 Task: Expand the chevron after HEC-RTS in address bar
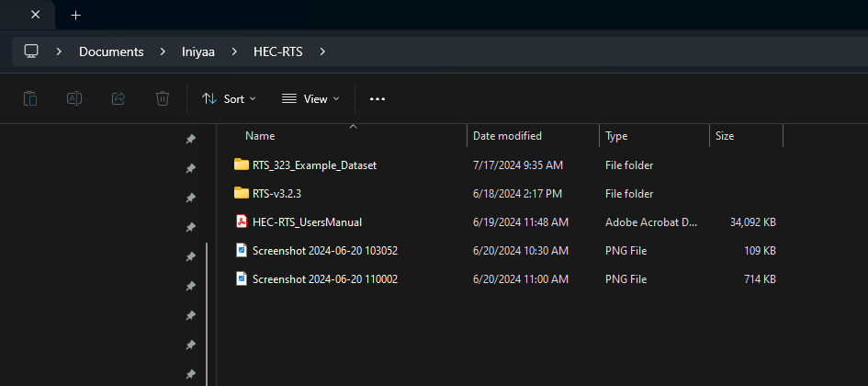coord(322,51)
